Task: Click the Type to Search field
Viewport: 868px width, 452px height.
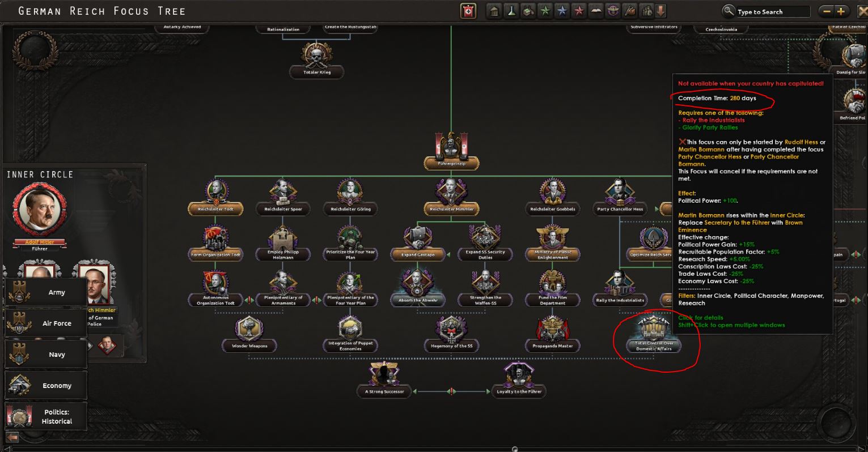Action: point(772,12)
